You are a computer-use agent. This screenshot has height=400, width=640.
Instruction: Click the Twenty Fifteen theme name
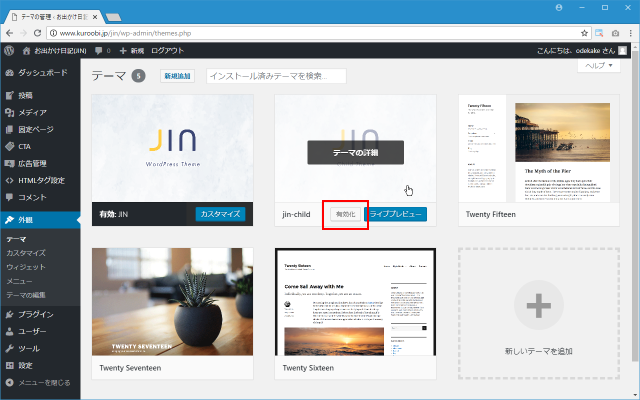tap(491, 214)
